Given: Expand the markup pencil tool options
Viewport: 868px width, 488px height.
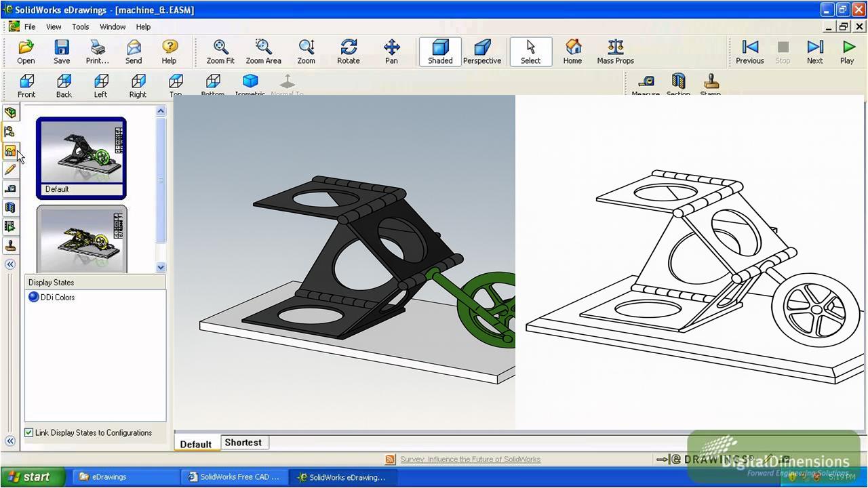Looking at the screenshot, I should (x=10, y=169).
